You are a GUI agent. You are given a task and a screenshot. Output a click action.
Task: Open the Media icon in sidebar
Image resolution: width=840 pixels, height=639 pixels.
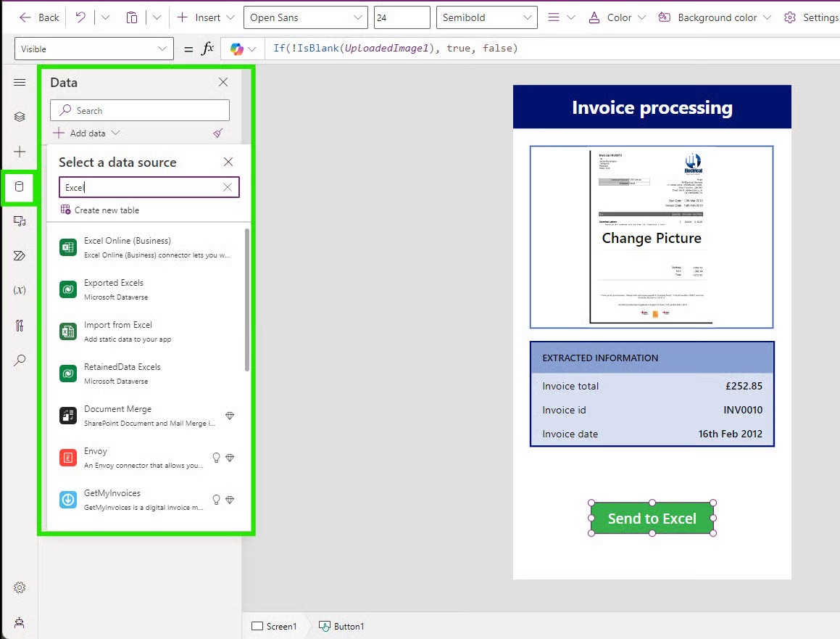20,221
